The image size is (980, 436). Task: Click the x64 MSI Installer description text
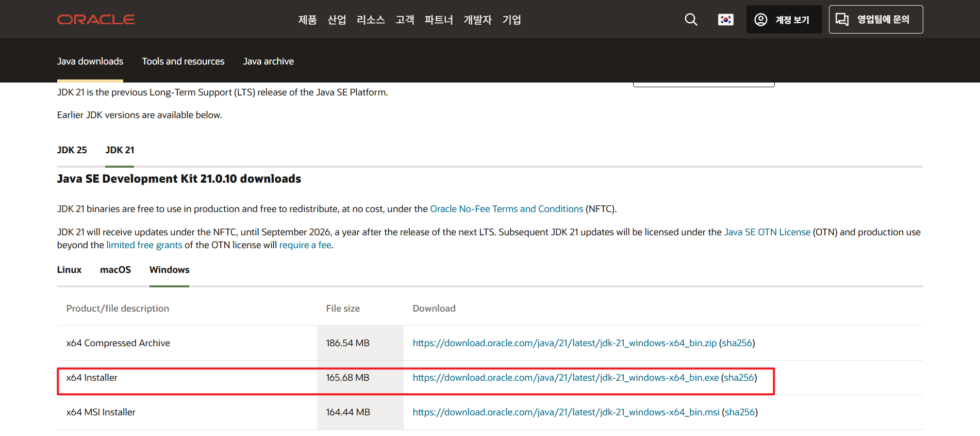click(101, 412)
